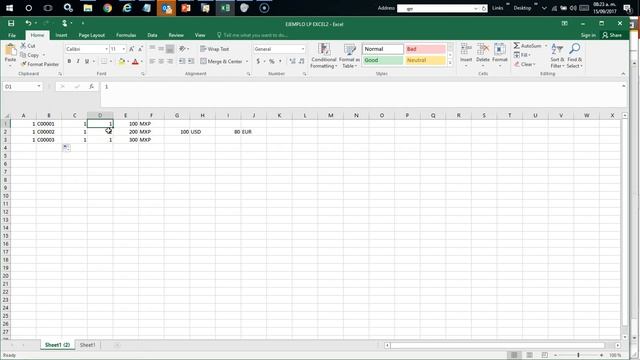Image resolution: width=640 pixels, height=360 pixels.
Task: Click the Accounting dollar format icon
Action: [x=258, y=61]
